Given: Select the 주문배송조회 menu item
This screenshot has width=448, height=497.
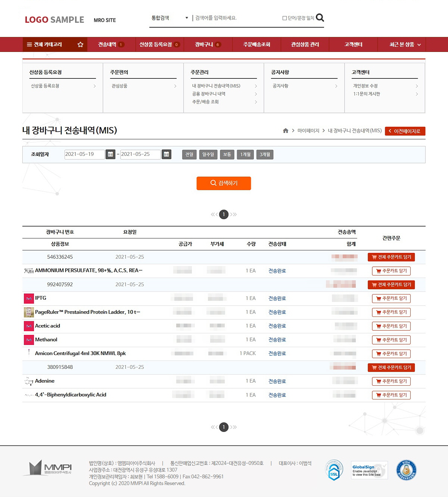Looking at the screenshot, I should [256, 44].
